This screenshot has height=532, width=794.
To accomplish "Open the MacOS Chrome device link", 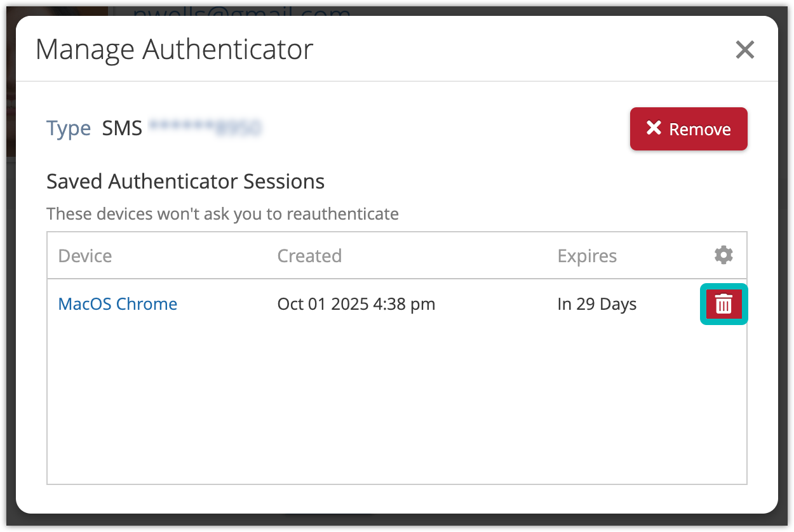I will point(118,304).
